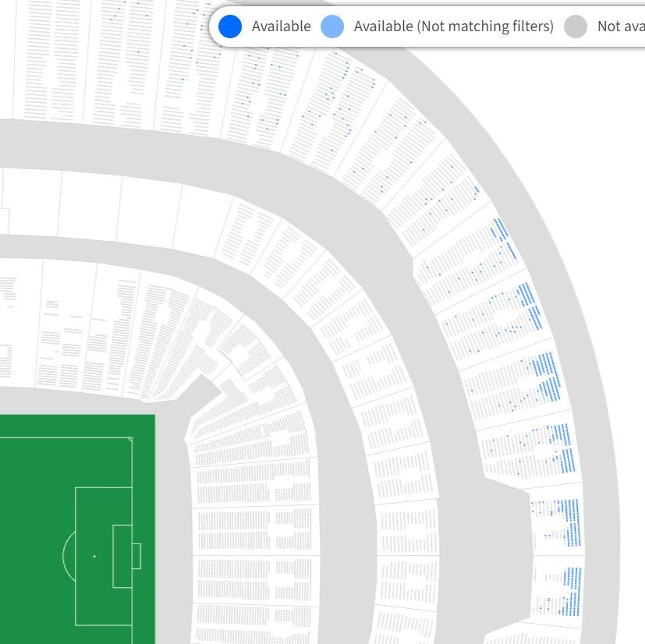Click the top-right corner of the pitch
Image resolution: width=645 pixels, height=644 pixels.
click(x=131, y=439)
